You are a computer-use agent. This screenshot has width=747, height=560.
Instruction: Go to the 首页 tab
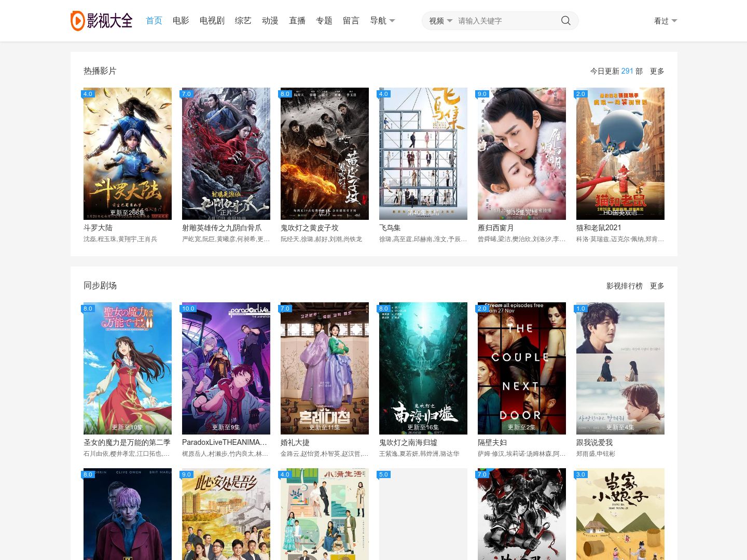[x=154, y=21]
